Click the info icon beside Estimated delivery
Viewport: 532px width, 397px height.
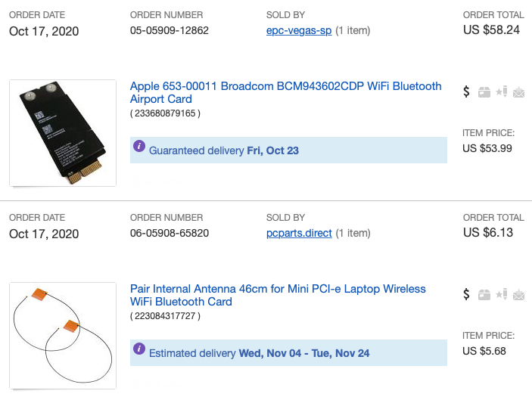point(139,349)
